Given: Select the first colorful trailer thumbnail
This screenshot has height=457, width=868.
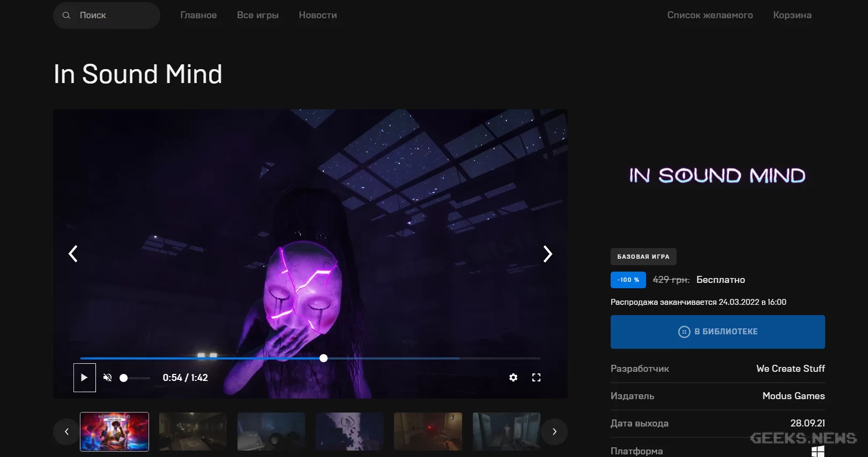Looking at the screenshot, I should point(114,432).
